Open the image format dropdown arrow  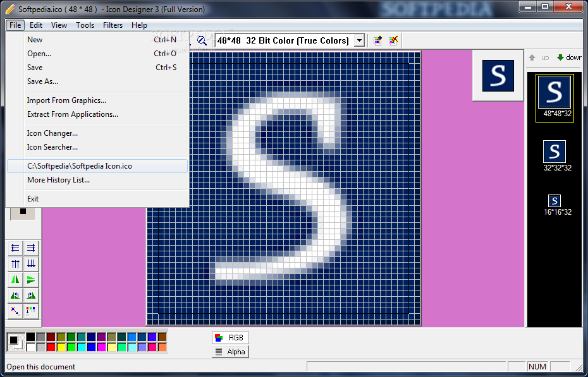click(x=359, y=40)
